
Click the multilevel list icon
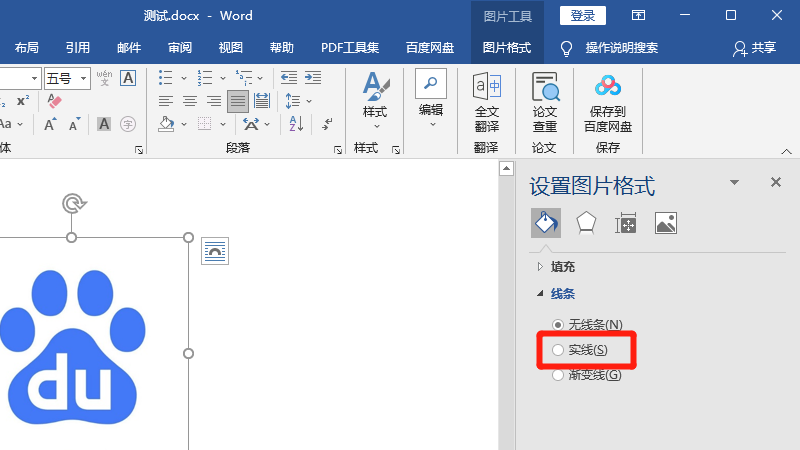point(244,78)
